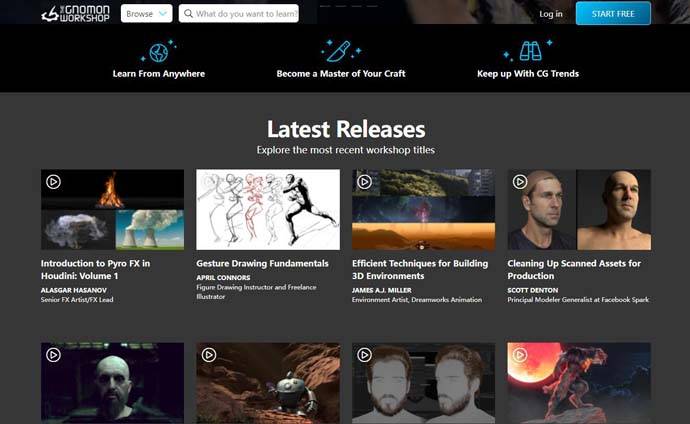Open the Gesture Drawing Fundamentals thumbnail
Screen dimensions: 690x424
[x=268, y=210]
